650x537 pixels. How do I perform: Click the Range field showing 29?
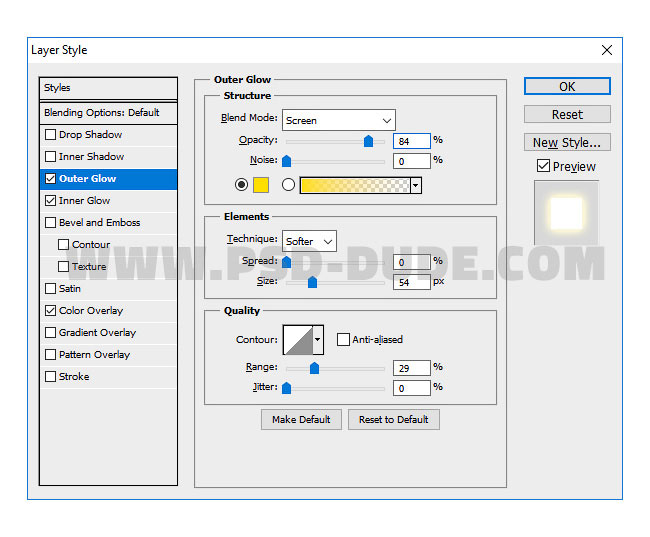[x=412, y=368]
